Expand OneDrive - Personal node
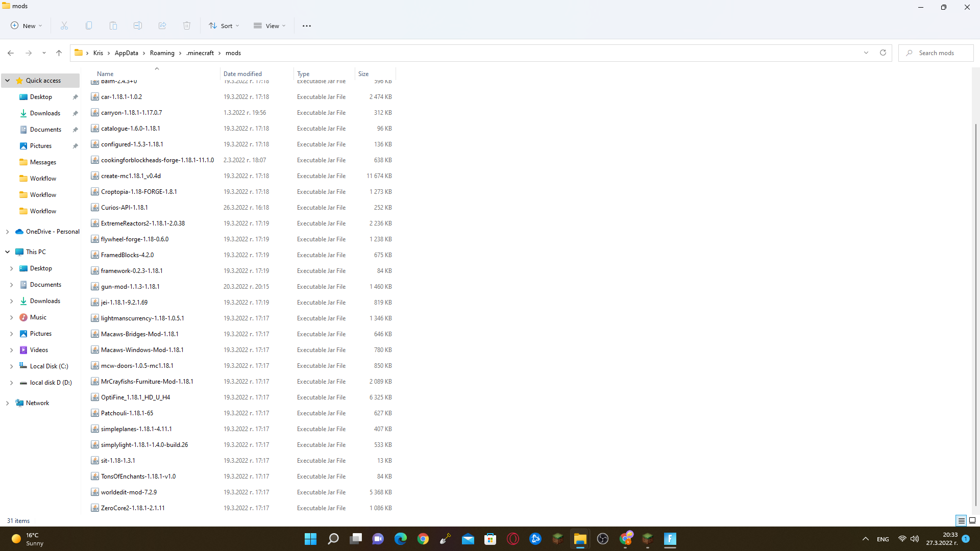 pos(8,232)
